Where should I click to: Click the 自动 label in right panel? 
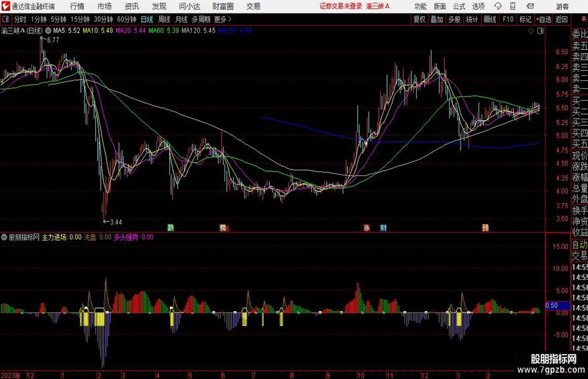click(580, 245)
